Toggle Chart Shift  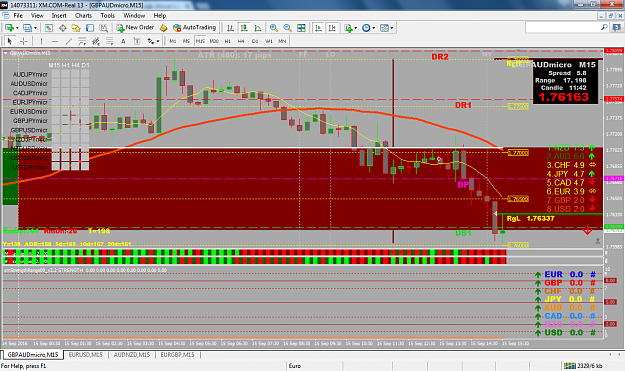coord(332,28)
